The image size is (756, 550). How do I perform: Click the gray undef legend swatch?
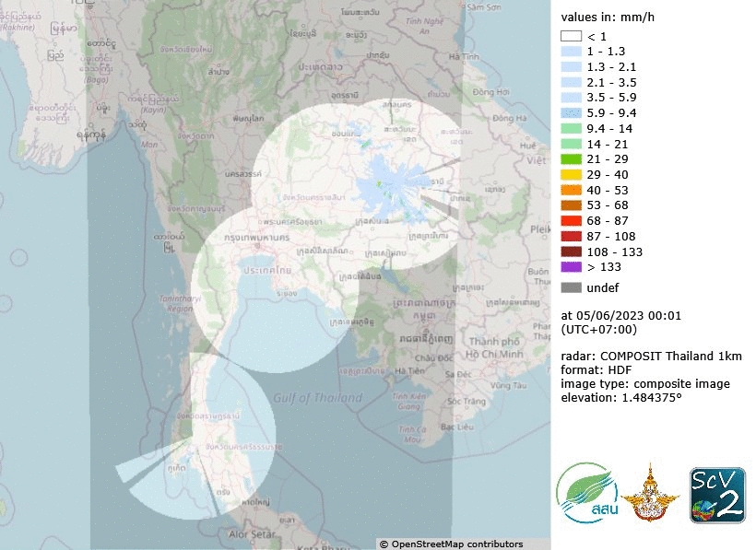[x=572, y=287]
